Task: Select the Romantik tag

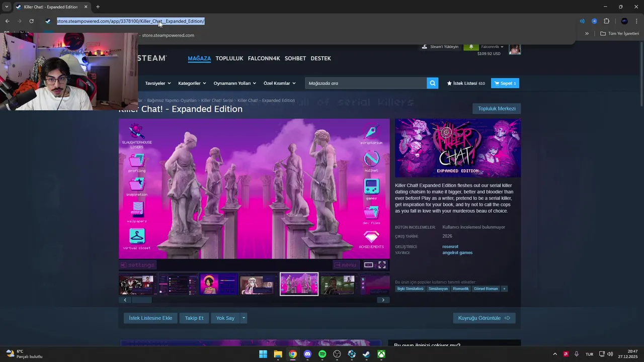Action: coord(460,289)
